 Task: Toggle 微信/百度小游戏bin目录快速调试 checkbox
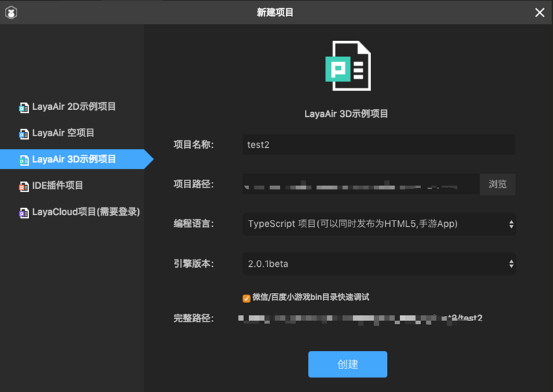click(x=247, y=298)
